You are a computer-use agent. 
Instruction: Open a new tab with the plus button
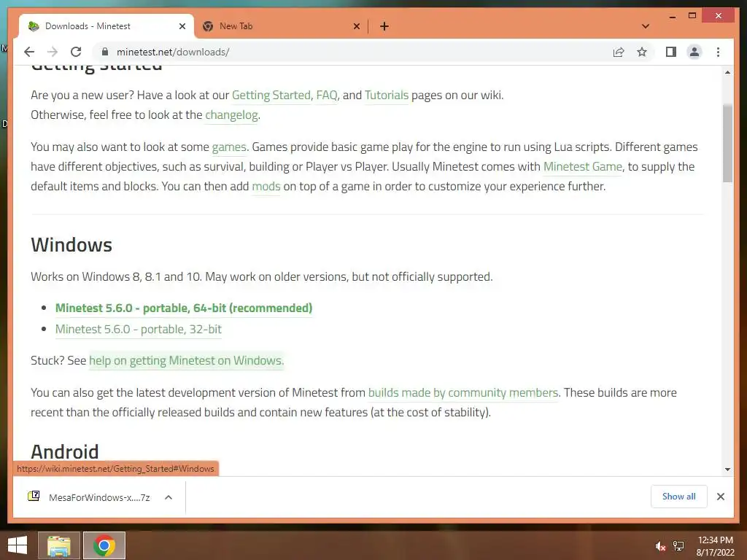(384, 26)
